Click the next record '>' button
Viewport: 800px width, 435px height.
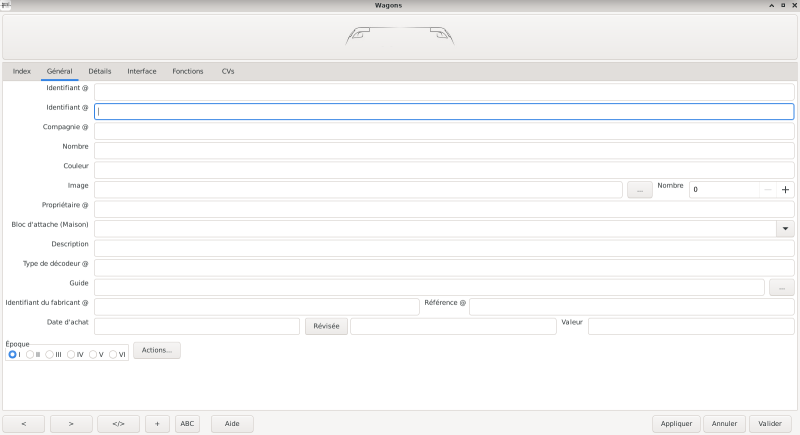click(x=71, y=423)
